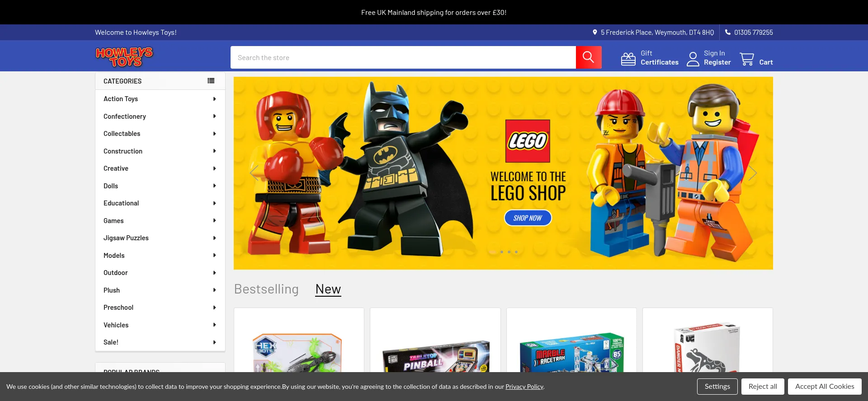Click the Collectables category label
Screen dimensions: 868x401
click(122, 134)
